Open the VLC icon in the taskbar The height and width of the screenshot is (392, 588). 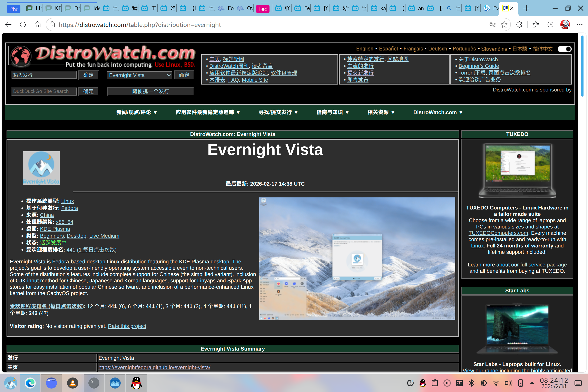click(x=72, y=383)
